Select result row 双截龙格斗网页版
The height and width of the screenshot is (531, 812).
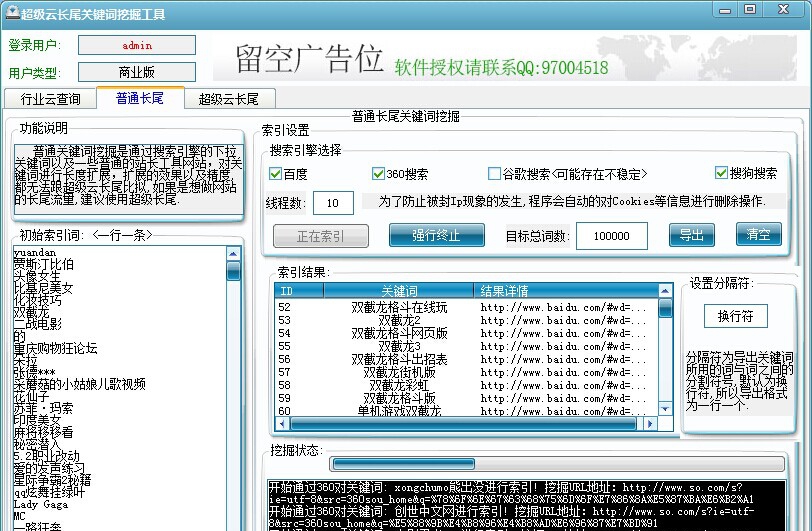tap(466, 333)
